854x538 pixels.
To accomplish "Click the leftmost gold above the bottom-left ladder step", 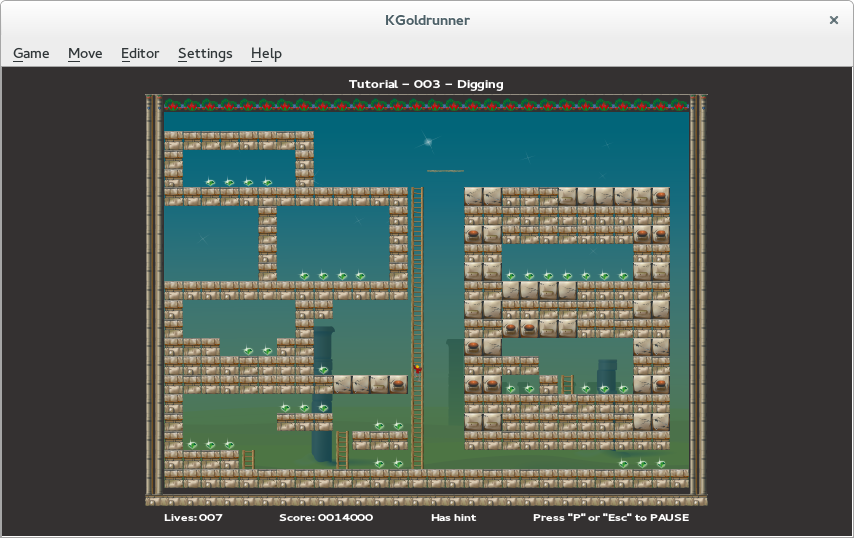I will pos(192,445).
